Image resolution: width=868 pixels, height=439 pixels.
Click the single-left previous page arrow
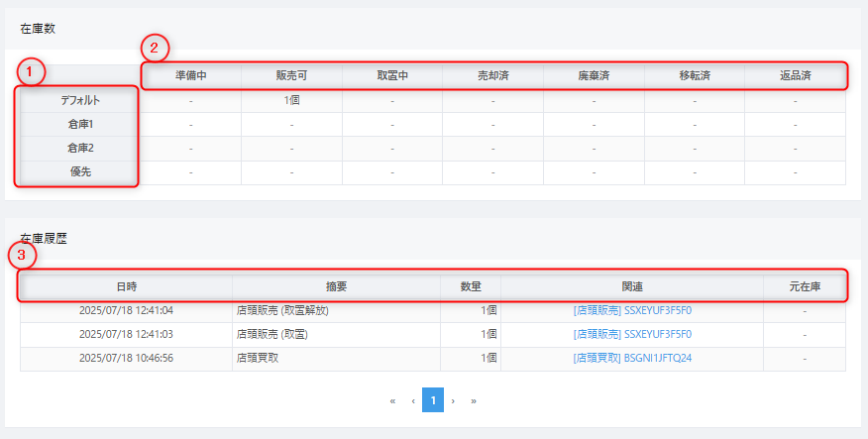coord(413,401)
